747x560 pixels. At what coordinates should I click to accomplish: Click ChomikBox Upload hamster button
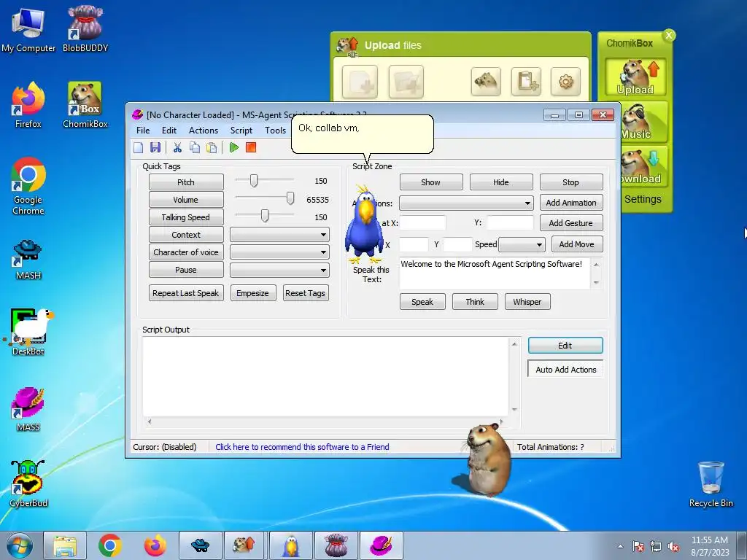click(x=635, y=77)
